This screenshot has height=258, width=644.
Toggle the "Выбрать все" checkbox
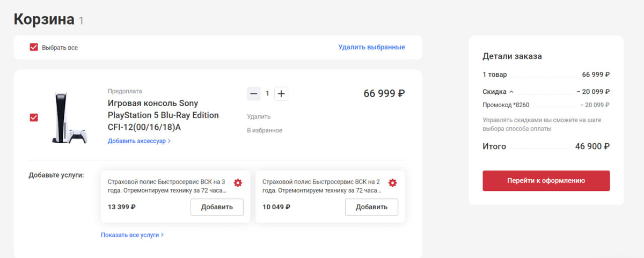(34, 47)
